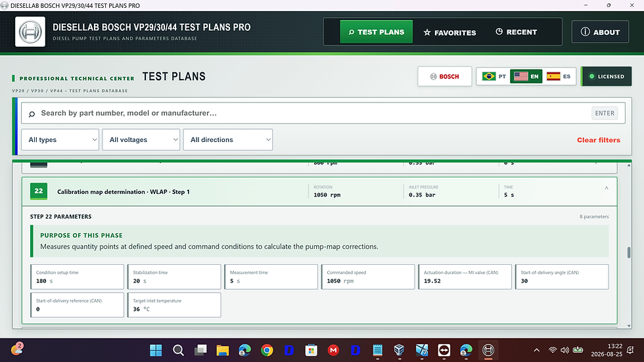Image resolution: width=644 pixels, height=362 pixels.
Task: Click the ENTER search button
Action: 605,113
